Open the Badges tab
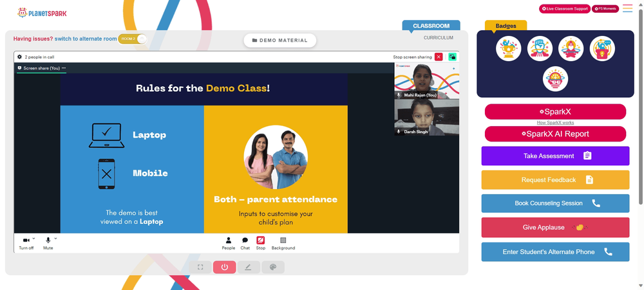Viewport: 644px width, 290px height. point(506,26)
